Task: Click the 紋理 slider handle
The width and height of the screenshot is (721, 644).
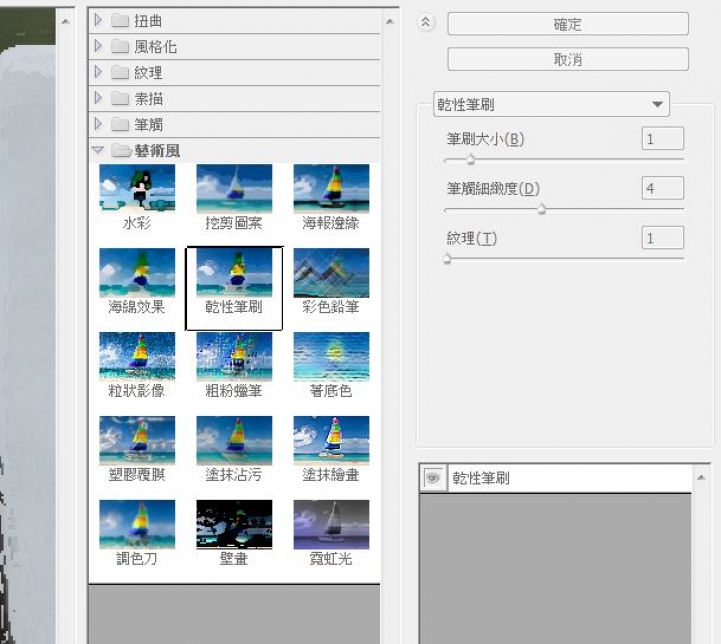Action: pyautogui.click(x=447, y=259)
